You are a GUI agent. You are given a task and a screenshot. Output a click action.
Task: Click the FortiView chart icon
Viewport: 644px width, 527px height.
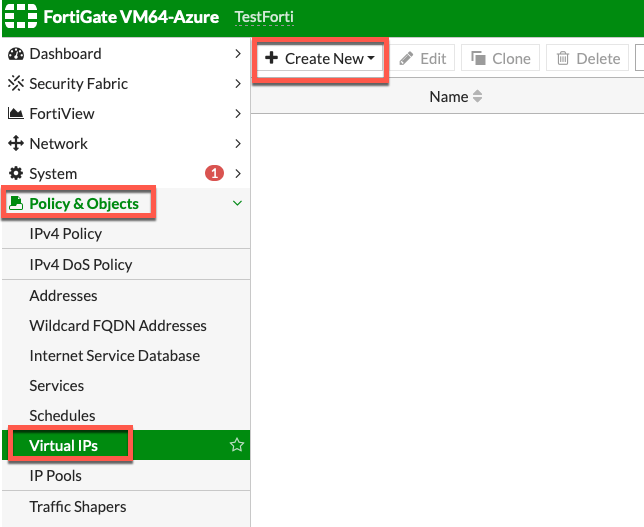point(16,113)
